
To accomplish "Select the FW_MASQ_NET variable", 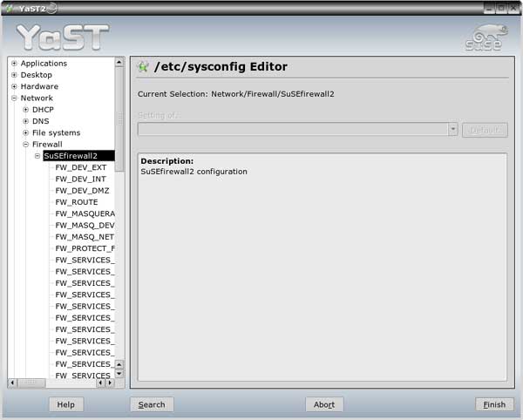I will tap(85, 237).
